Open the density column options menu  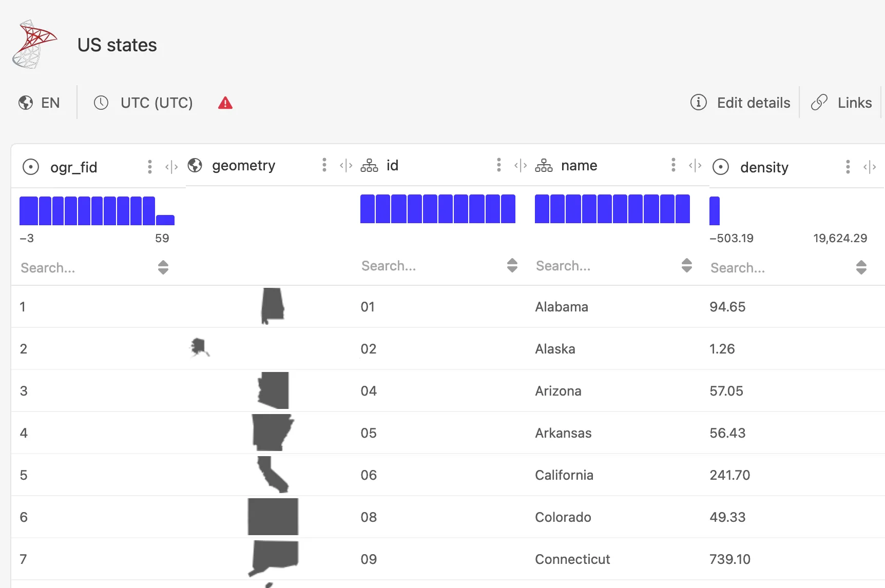click(x=848, y=167)
